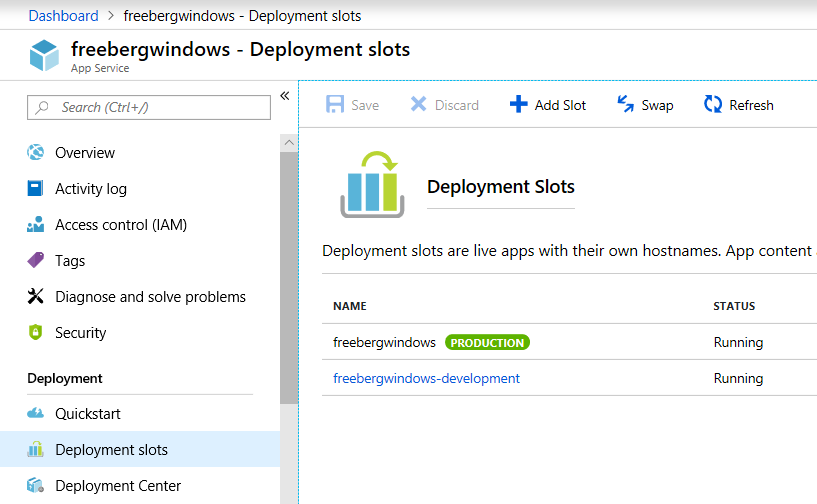Image resolution: width=817 pixels, height=504 pixels.
Task: Open freebergwindows-development slot link
Action: tap(426, 378)
